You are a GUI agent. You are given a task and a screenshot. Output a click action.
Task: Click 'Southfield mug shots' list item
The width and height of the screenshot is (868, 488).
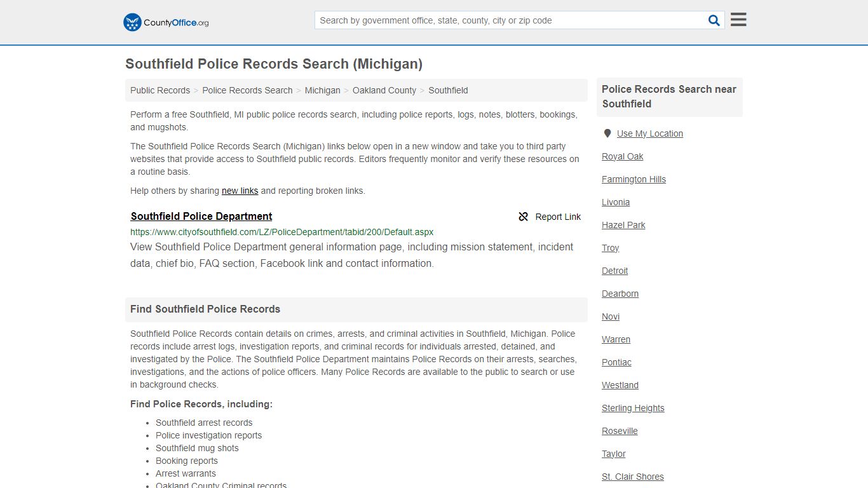197,448
